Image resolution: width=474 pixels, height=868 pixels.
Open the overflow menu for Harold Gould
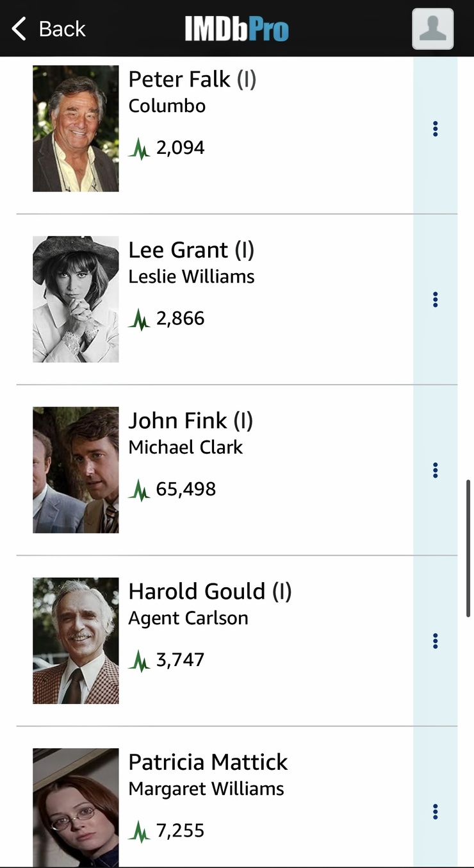coord(435,640)
